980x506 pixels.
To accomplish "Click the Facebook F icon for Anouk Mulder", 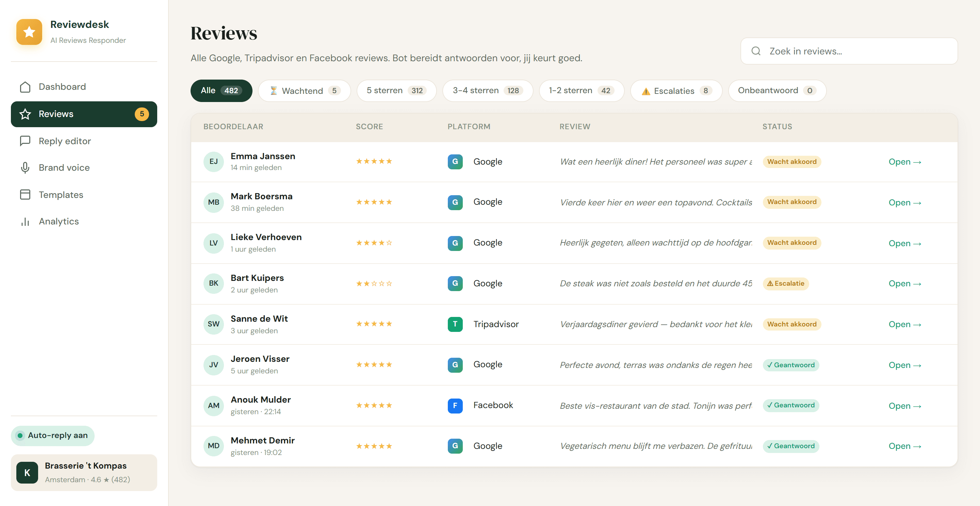I will (455, 406).
